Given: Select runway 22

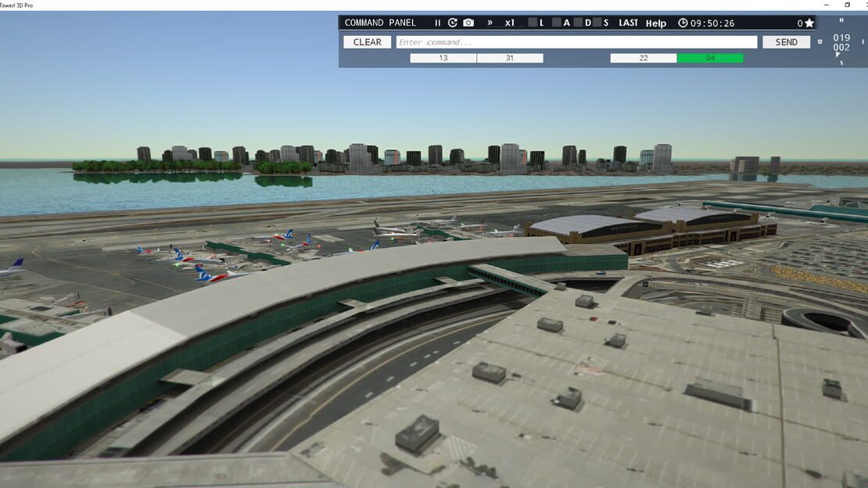Looking at the screenshot, I should (x=644, y=58).
